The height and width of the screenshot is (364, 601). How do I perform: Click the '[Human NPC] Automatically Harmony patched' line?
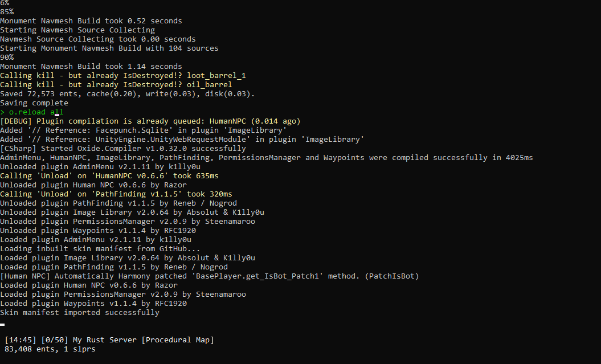(x=210, y=276)
